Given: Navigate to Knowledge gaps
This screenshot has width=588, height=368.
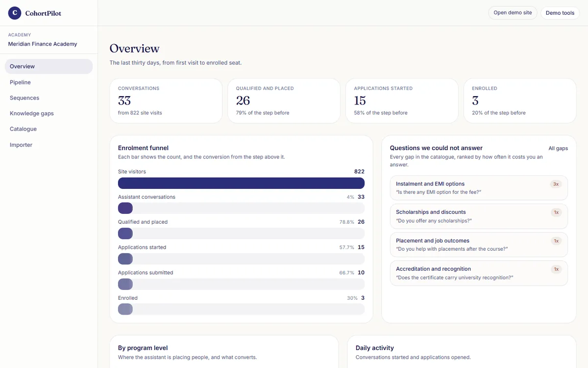Looking at the screenshot, I should tap(49, 113).
